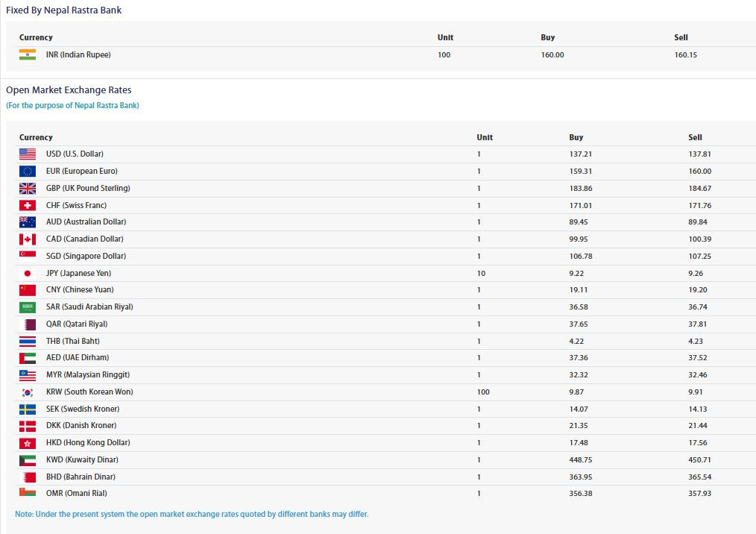Click the Sell header in fixed rate table
Viewport: 756px width, 534px height.
pyautogui.click(x=681, y=37)
